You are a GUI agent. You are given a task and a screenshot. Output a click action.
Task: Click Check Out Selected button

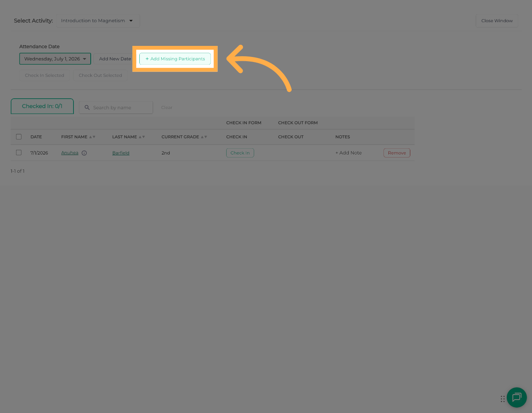pos(100,75)
